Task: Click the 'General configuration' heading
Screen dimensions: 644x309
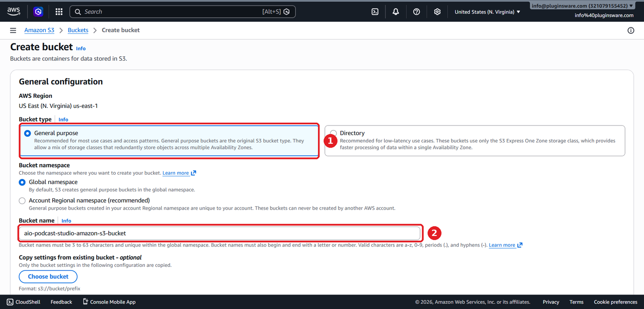Action: coord(61,82)
